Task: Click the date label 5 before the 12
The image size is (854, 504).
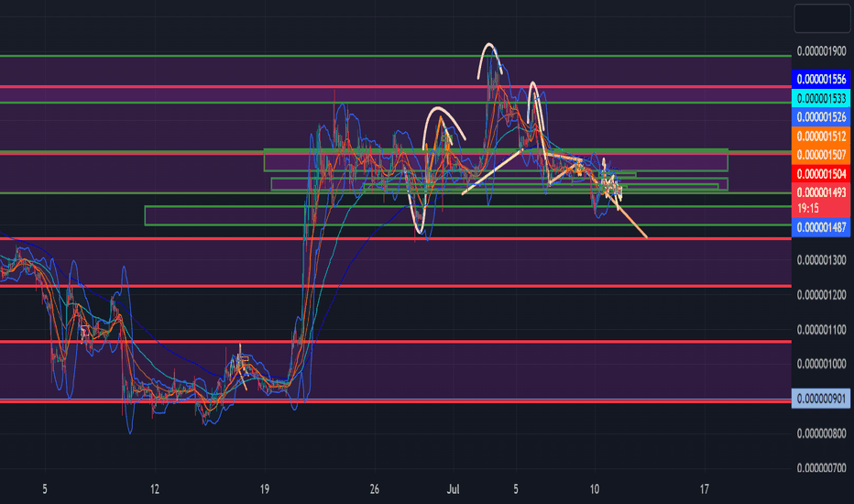Action: 45,489
